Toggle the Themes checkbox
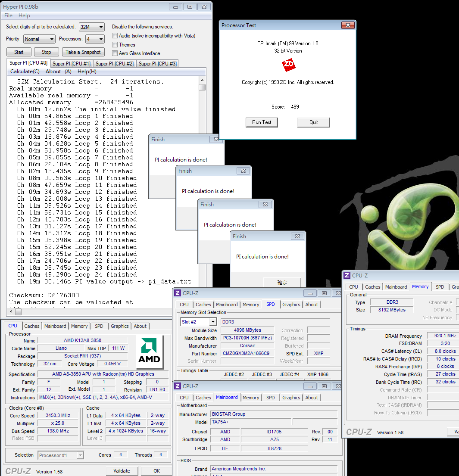 tap(115, 45)
